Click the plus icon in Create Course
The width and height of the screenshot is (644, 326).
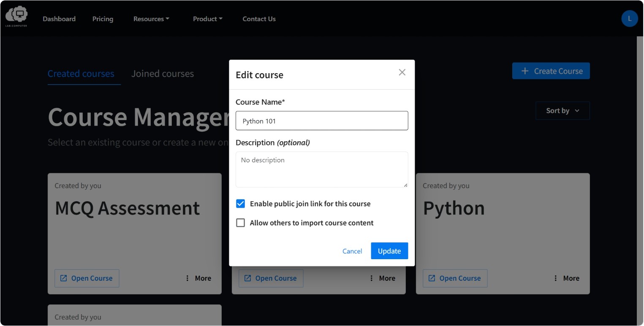[525, 71]
